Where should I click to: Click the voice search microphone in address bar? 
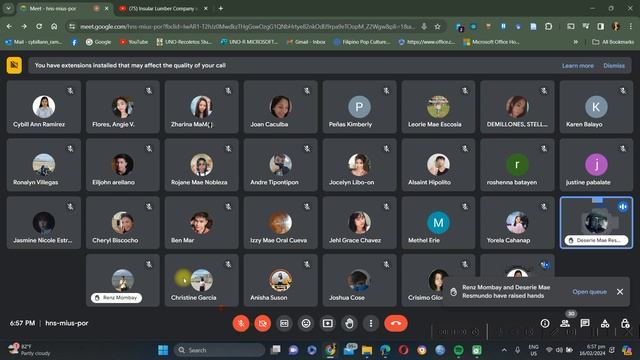[x=424, y=27]
